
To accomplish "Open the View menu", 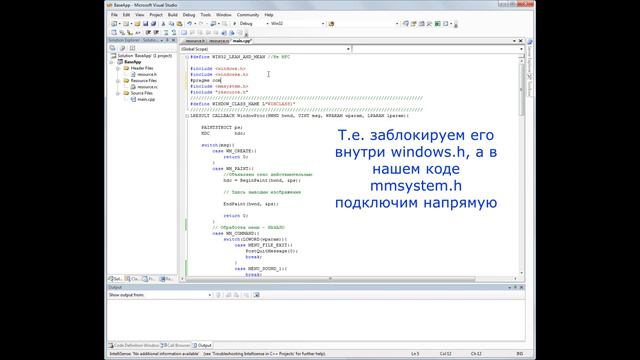I will [140, 15].
